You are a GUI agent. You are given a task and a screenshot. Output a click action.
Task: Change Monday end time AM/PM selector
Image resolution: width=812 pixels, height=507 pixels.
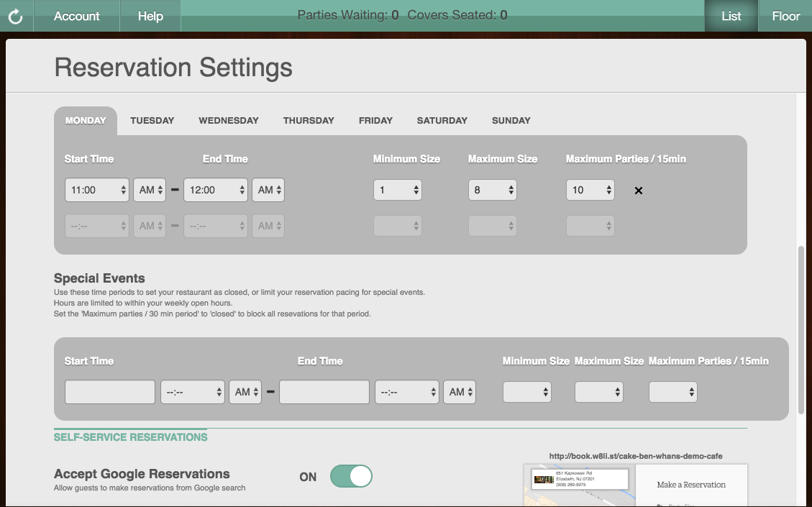pos(268,190)
